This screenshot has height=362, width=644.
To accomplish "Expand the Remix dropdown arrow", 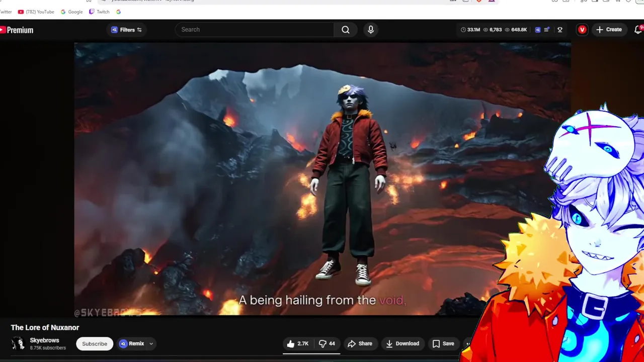I will coord(151,344).
